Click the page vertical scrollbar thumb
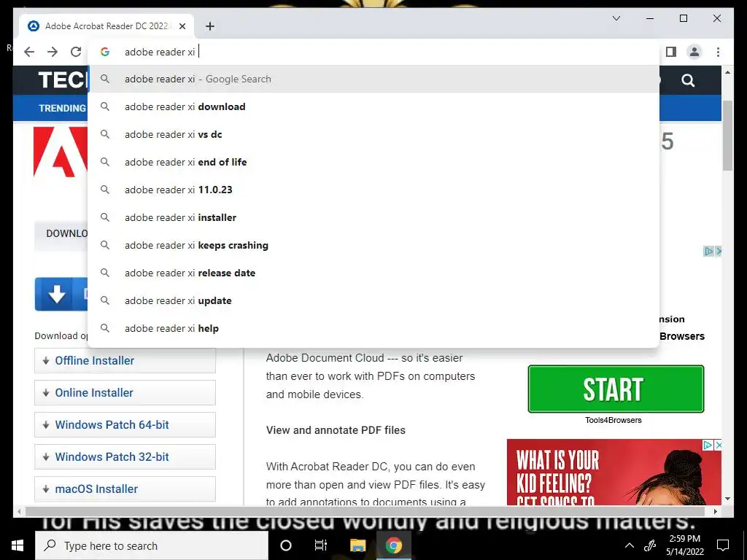Image resolution: width=747 pixels, height=560 pixels. coord(727,136)
